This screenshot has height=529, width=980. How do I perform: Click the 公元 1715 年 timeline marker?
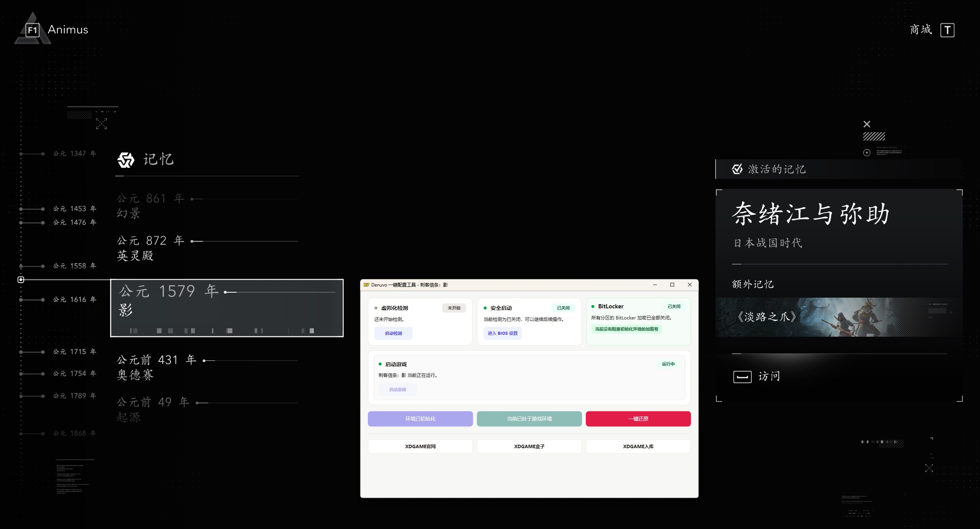(75, 352)
